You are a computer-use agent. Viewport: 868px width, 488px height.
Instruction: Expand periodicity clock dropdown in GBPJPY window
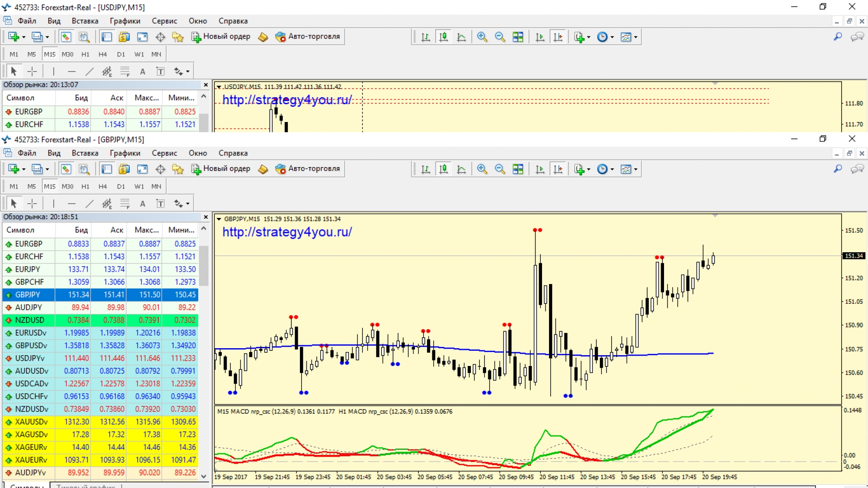tap(612, 169)
